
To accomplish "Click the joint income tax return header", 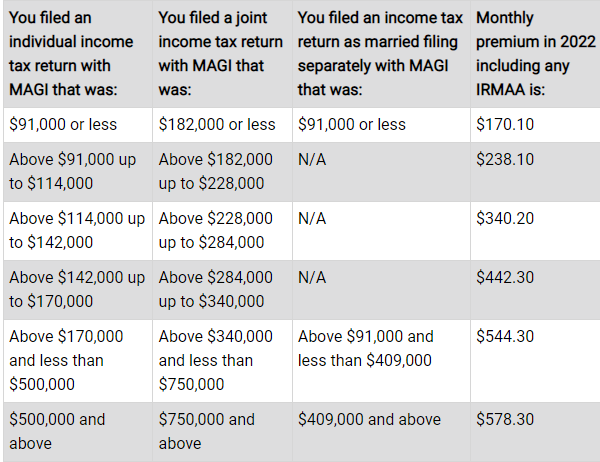I will click(x=222, y=54).
